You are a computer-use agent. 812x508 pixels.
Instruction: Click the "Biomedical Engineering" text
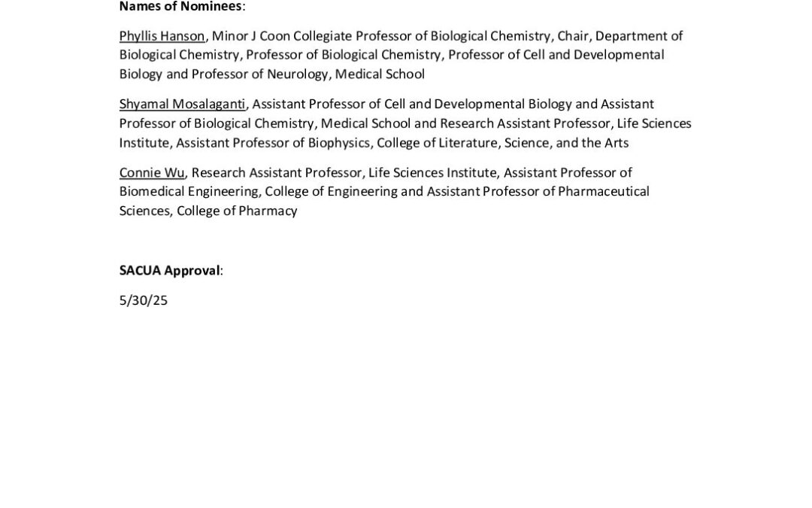click(x=188, y=191)
